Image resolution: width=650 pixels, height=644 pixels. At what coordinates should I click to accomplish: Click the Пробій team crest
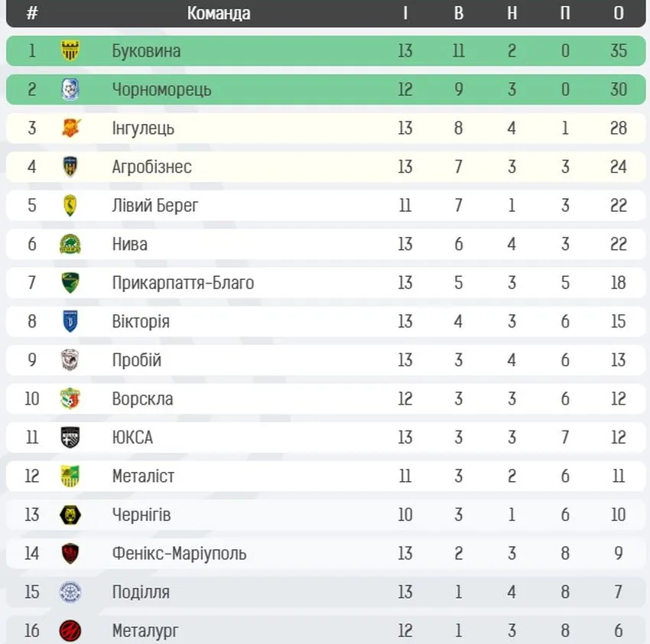click(70, 360)
